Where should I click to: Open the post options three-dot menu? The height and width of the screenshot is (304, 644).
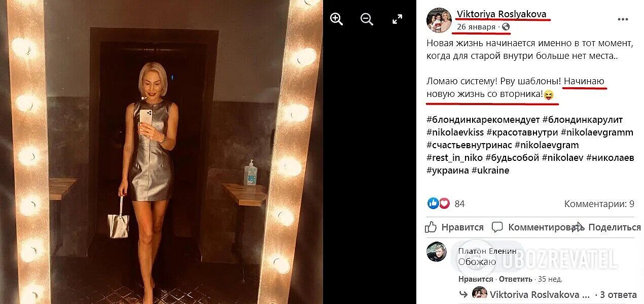click(623, 19)
